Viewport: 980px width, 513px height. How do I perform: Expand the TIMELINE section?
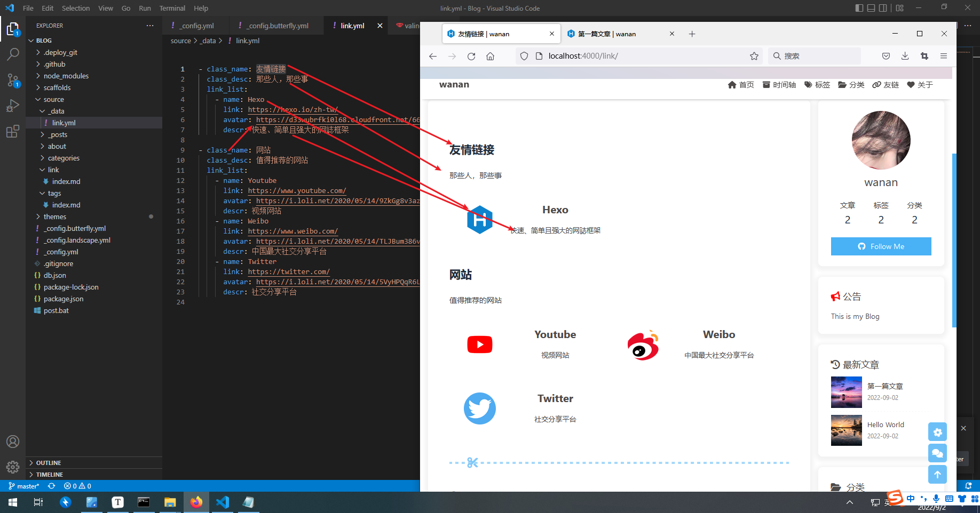click(94, 475)
